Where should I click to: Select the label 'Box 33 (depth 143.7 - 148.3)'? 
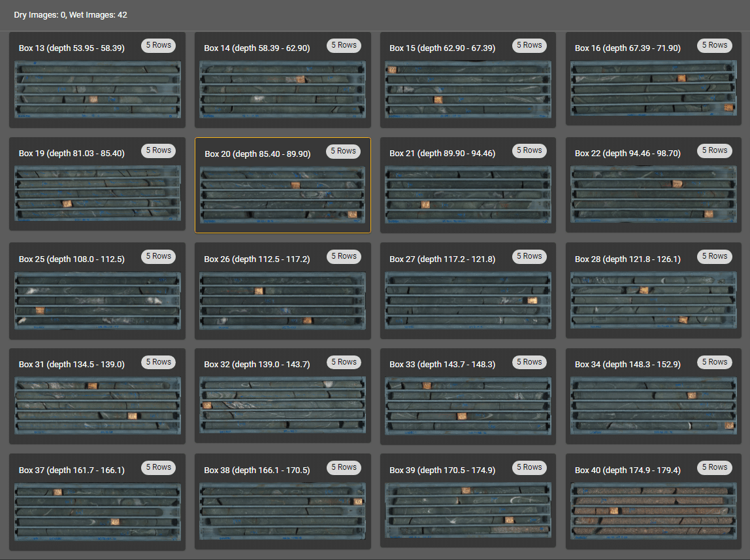[442, 365]
